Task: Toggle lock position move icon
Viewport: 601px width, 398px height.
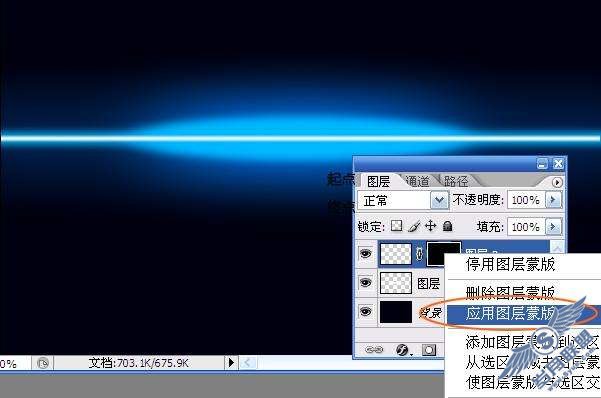Action: [430, 226]
